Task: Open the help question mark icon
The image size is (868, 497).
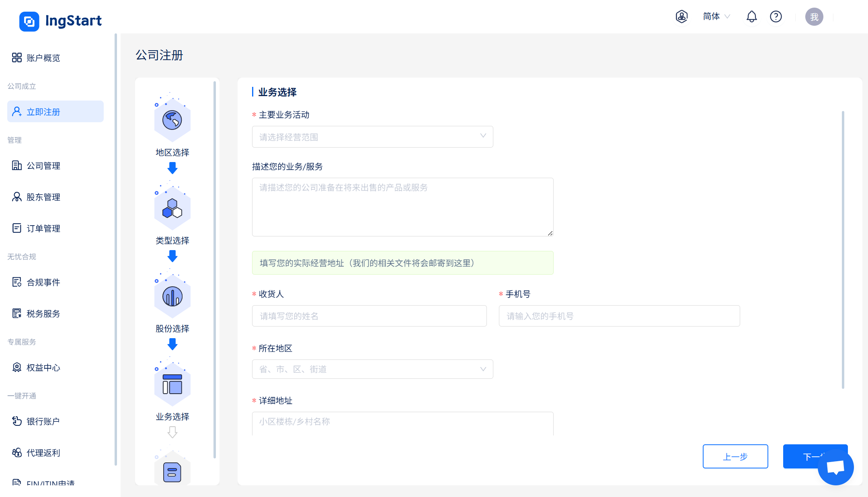Action: click(x=776, y=16)
